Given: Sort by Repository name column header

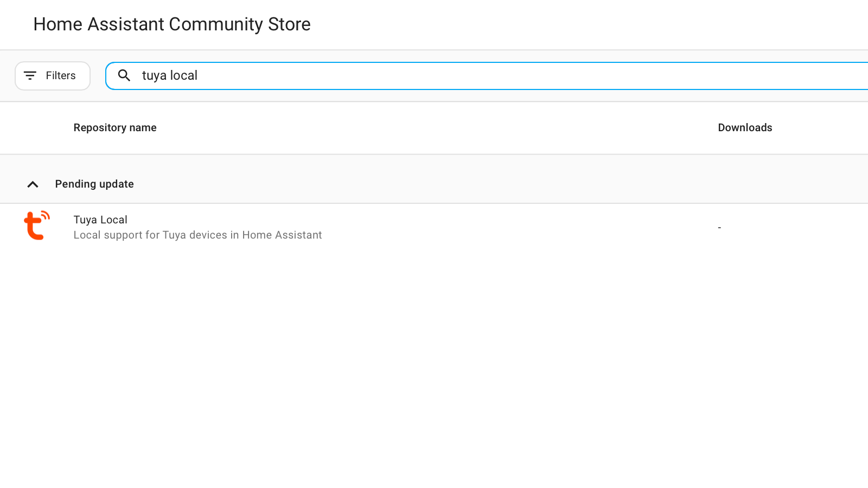Looking at the screenshot, I should pos(115,127).
